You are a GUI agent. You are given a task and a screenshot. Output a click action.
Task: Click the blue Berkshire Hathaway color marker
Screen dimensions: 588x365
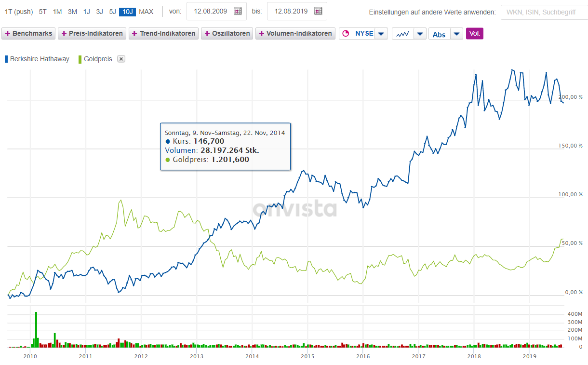6,59
